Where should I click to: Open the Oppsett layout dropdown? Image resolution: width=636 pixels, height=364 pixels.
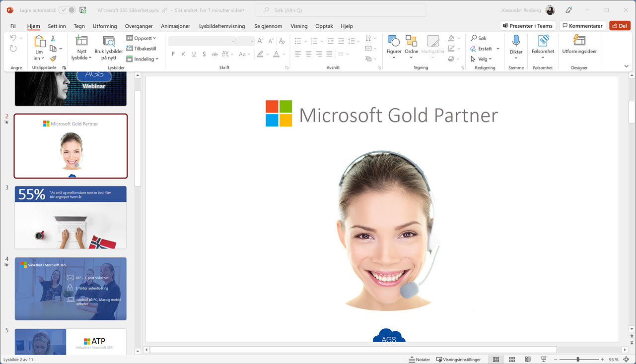[141, 38]
